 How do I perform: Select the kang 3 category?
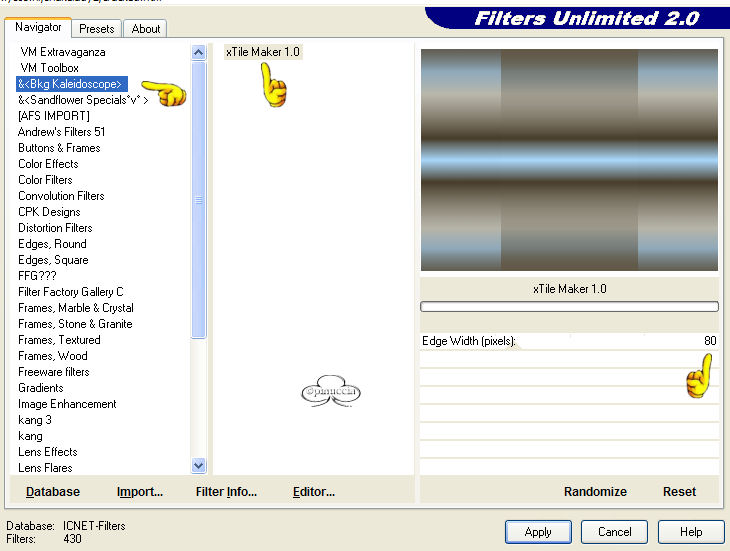[x=34, y=420]
